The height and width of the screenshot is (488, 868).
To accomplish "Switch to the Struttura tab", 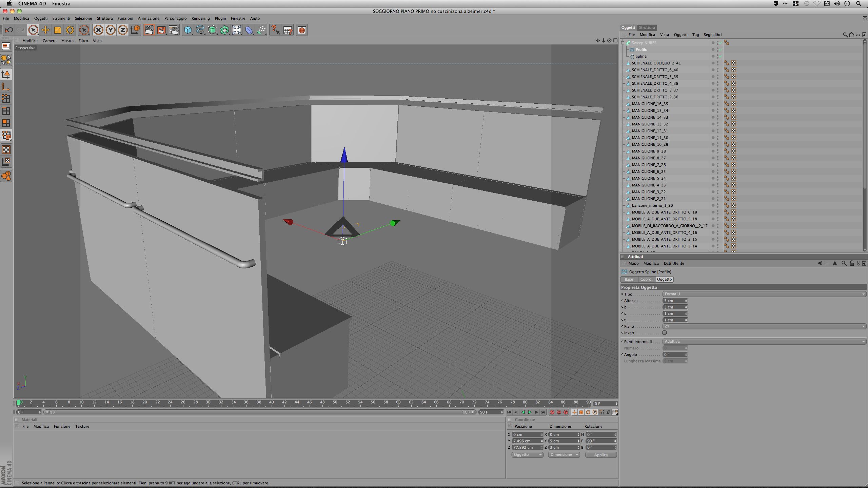I will (x=647, y=27).
